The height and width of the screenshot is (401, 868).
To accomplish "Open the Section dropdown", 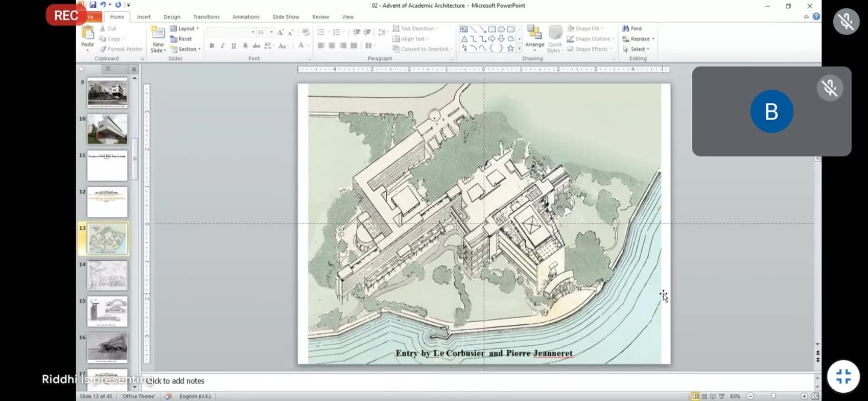I will [x=185, y=49].
